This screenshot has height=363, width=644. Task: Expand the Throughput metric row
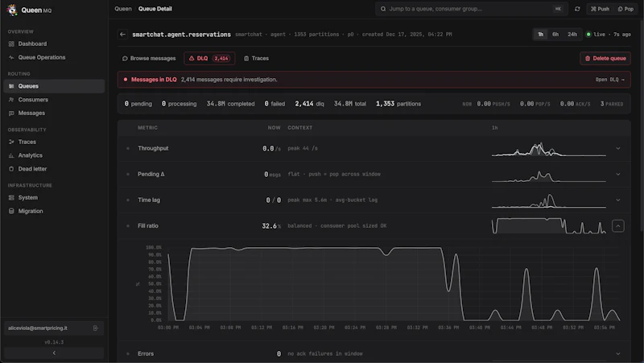(617, 149)
